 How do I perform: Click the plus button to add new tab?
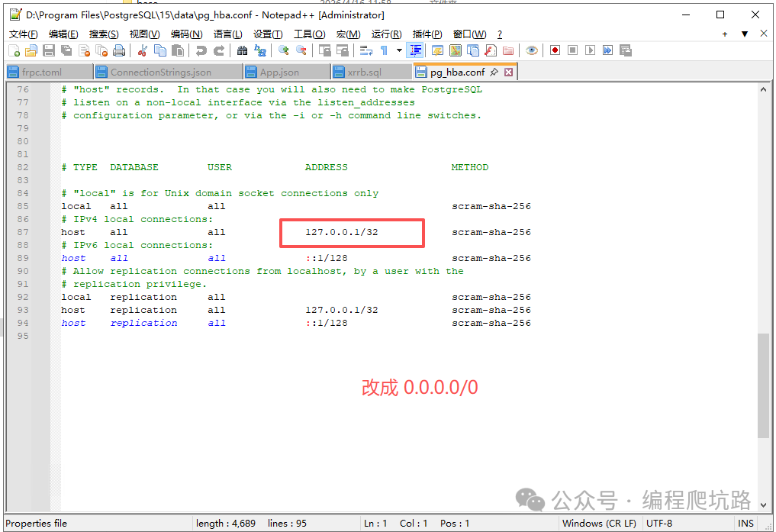click(x=725, y=34)
